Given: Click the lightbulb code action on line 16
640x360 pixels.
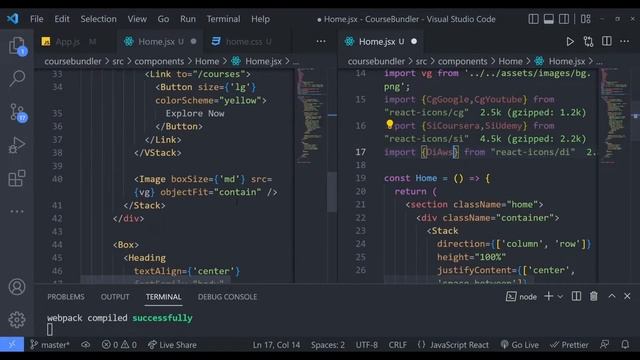Looking at the screenshot, I should tap(390, 124).
